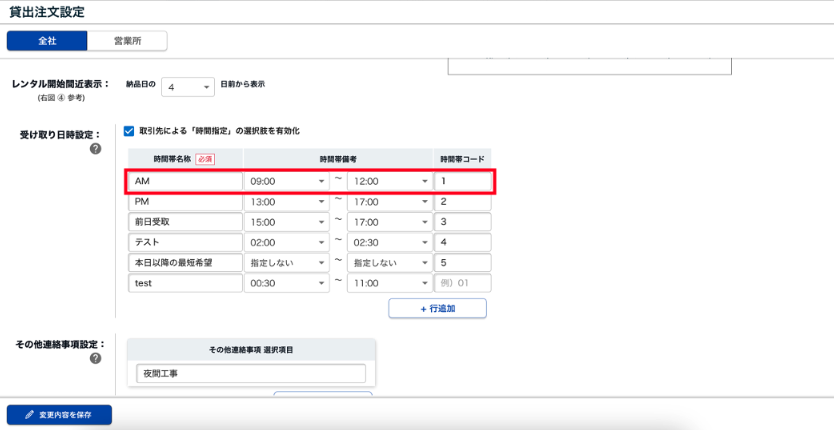
Task: Click the 夜間工事 input field
Action: pyautogui.click(x=251, y=374)
